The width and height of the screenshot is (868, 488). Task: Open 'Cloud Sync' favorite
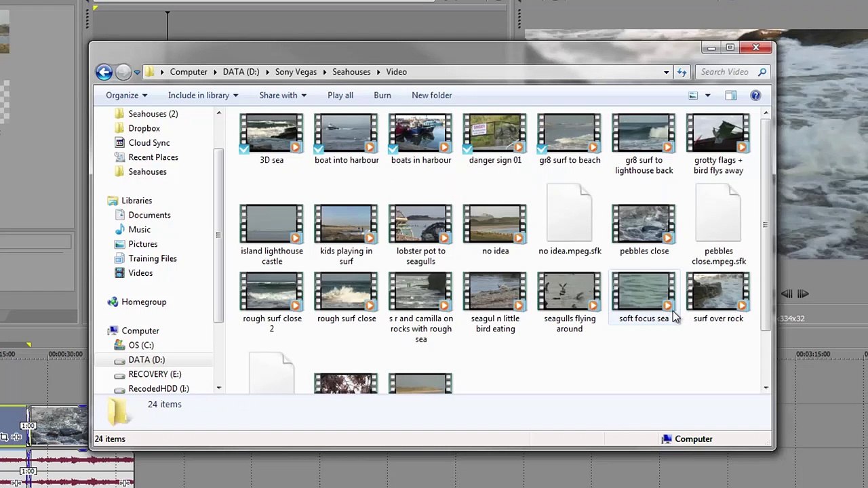(x=149, y=143)
